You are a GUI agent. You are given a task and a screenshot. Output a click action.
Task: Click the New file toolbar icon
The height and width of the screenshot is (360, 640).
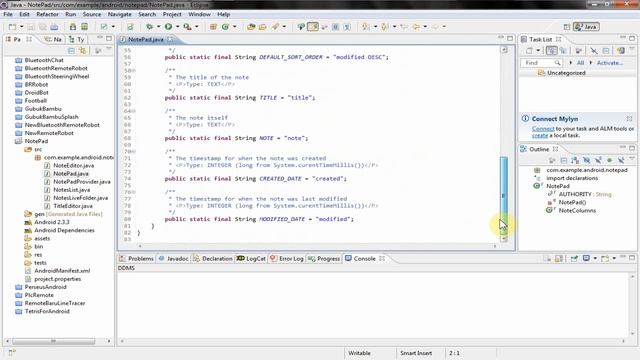click(13, 27)
